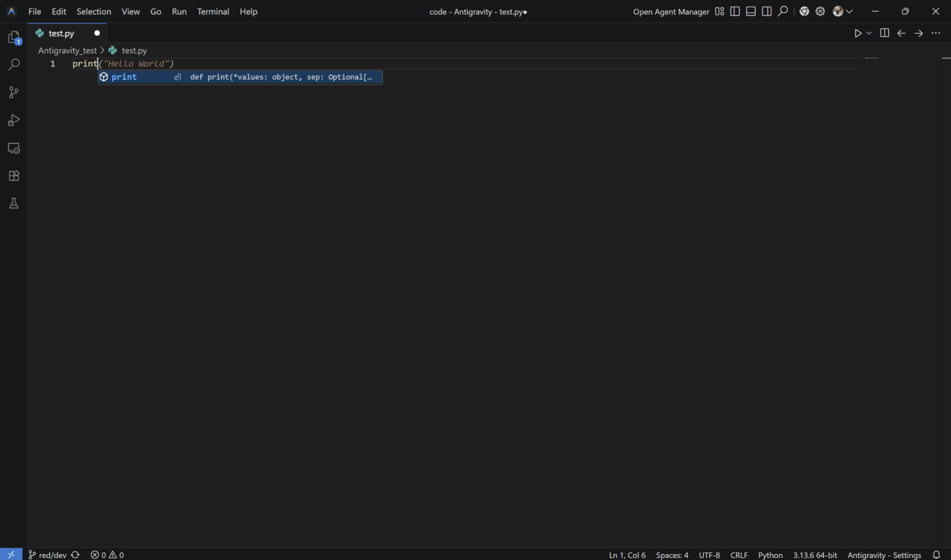Open the Testing flask view
Image resolution: width=951 pixels, height=560 pixels.
14,203
